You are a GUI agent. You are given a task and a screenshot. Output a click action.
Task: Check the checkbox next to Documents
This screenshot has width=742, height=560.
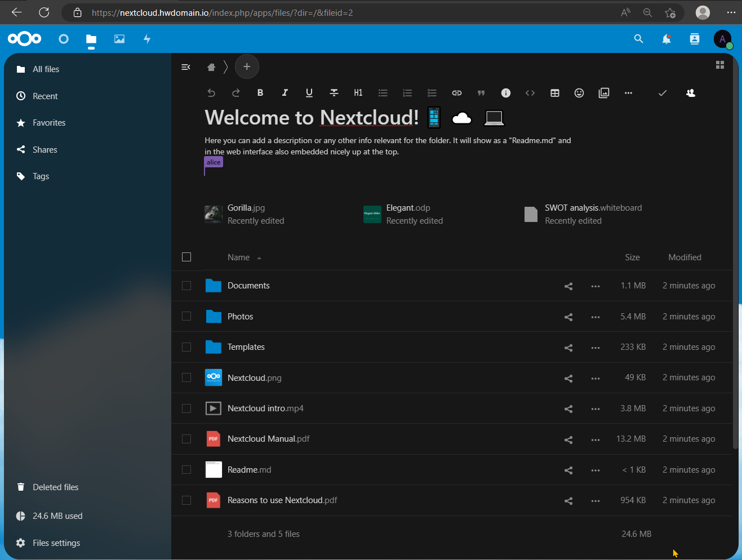[x=186, y=286]
